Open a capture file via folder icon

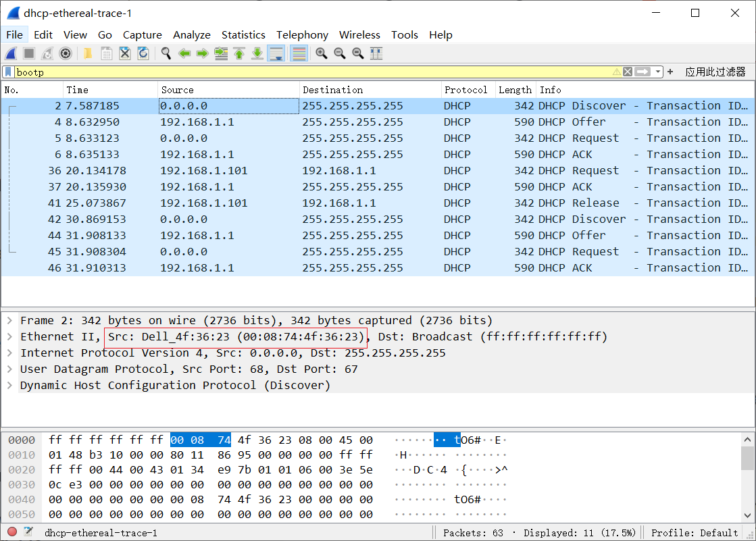coord(88,53)
